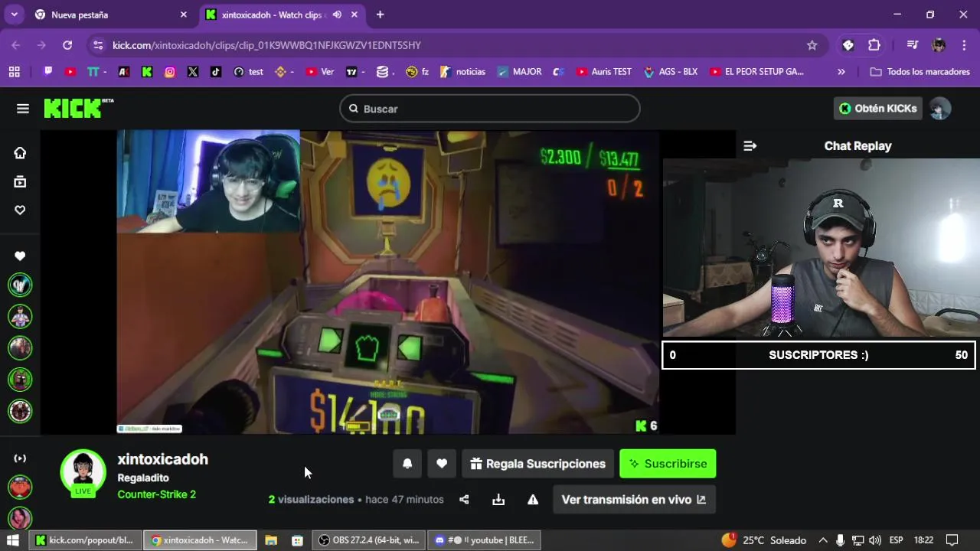View site information icon in address bar
This screenshot has width=980, height=551.
tap(98, 45)
